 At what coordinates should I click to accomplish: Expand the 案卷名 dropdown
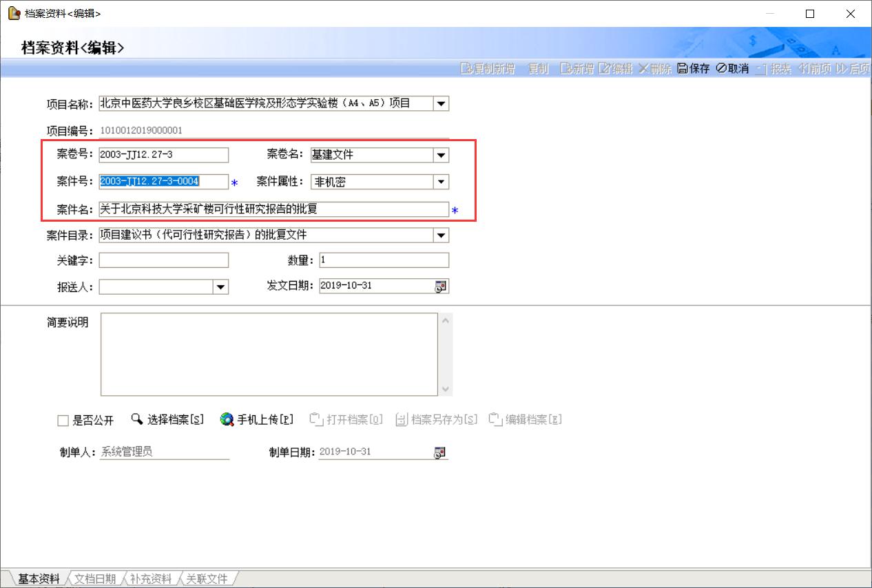point(441,156)
